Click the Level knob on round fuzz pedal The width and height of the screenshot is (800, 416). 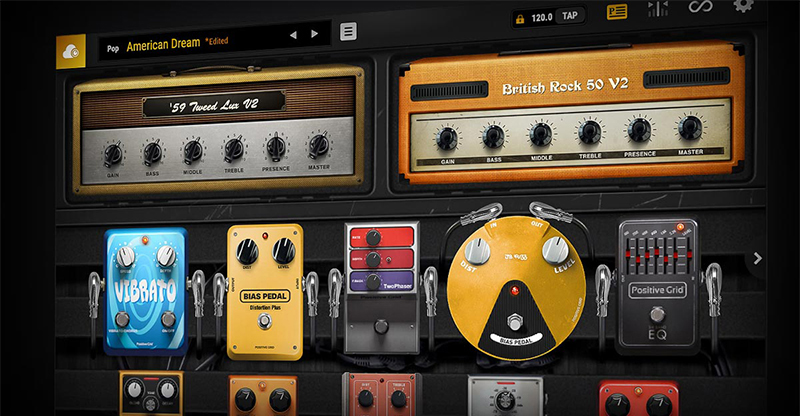[x=555, y=250]
